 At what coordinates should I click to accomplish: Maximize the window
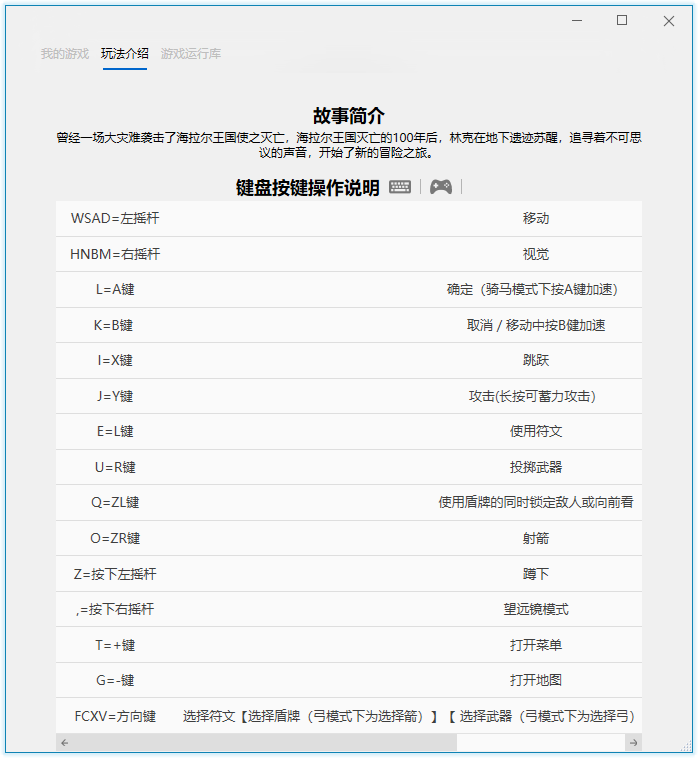(x=622, y=21)
